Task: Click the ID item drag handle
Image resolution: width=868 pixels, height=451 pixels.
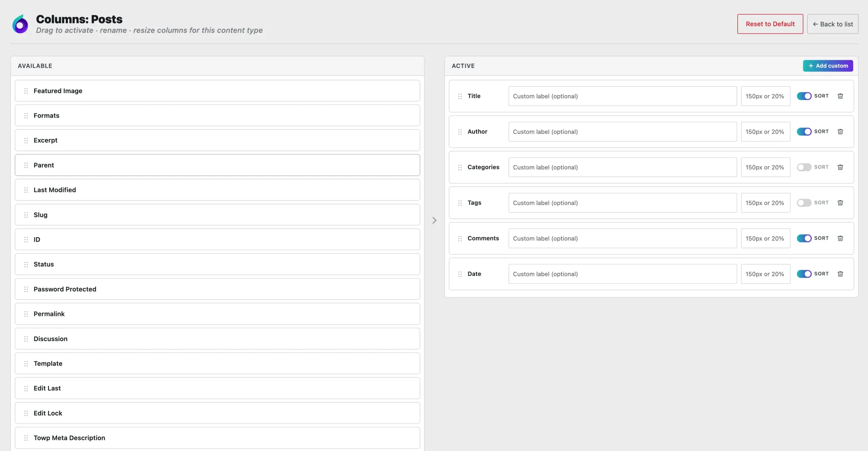Action: click(x=26, y=240)
